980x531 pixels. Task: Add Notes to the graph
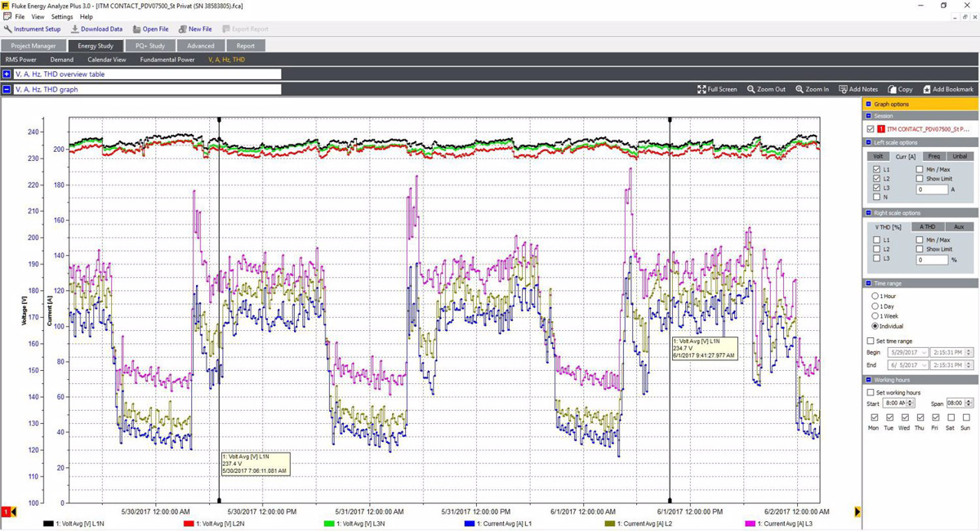click(858, 89)
